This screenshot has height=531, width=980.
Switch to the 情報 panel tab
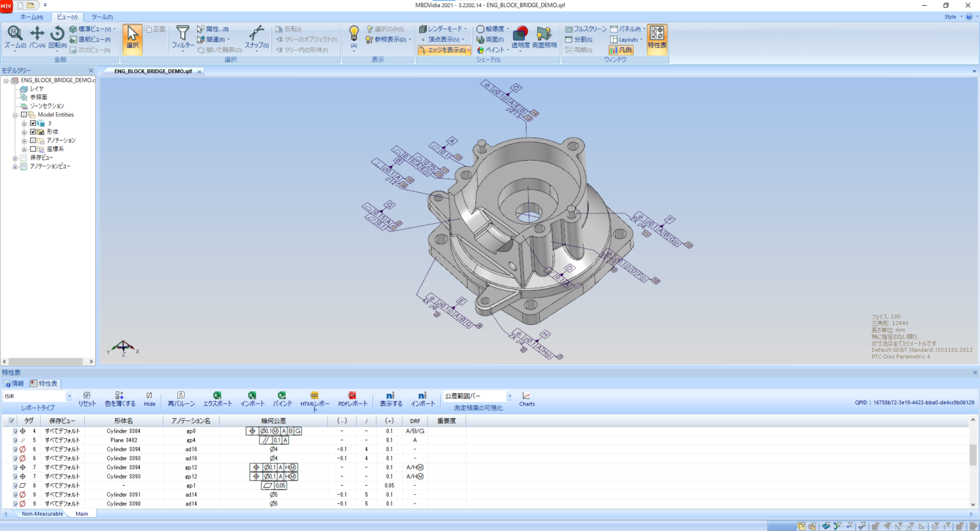(x=14, y=384)
